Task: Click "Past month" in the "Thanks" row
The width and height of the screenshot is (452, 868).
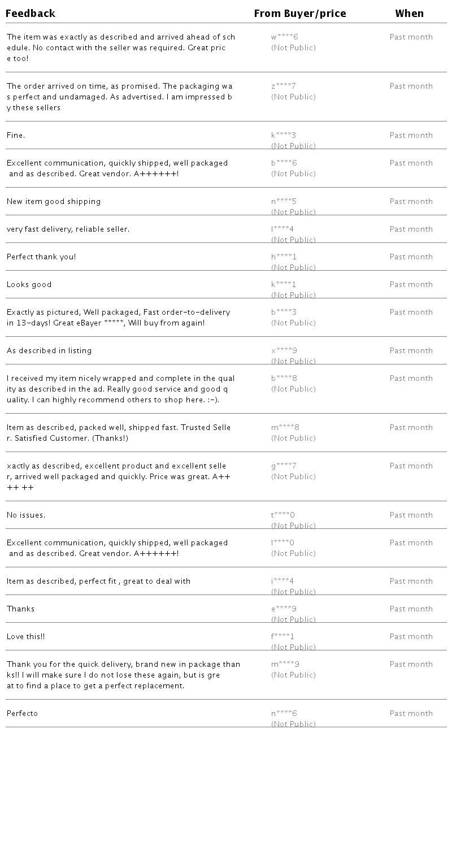Action: click(x=411, y=609)
